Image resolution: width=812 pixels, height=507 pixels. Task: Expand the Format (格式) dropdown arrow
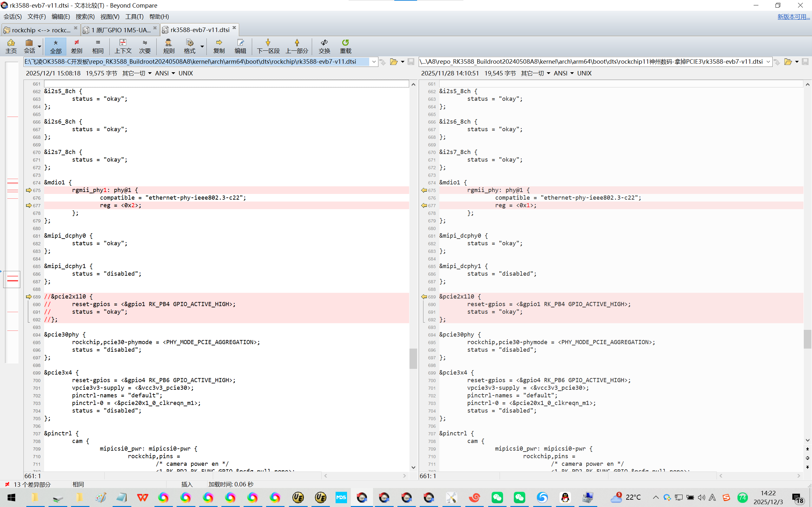tap(202, 46)
